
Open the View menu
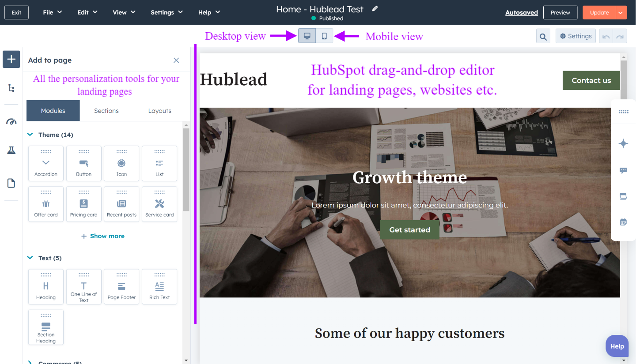coord(124,12)
